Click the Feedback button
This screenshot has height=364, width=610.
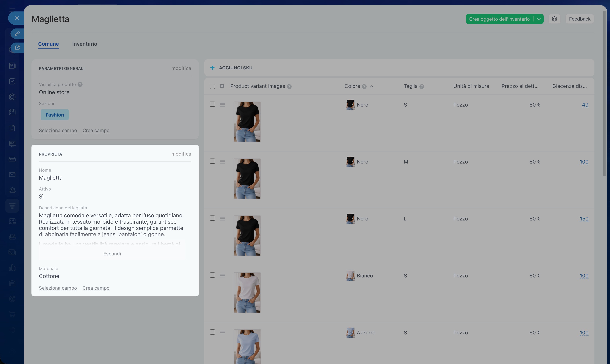(x=580, y=19)
